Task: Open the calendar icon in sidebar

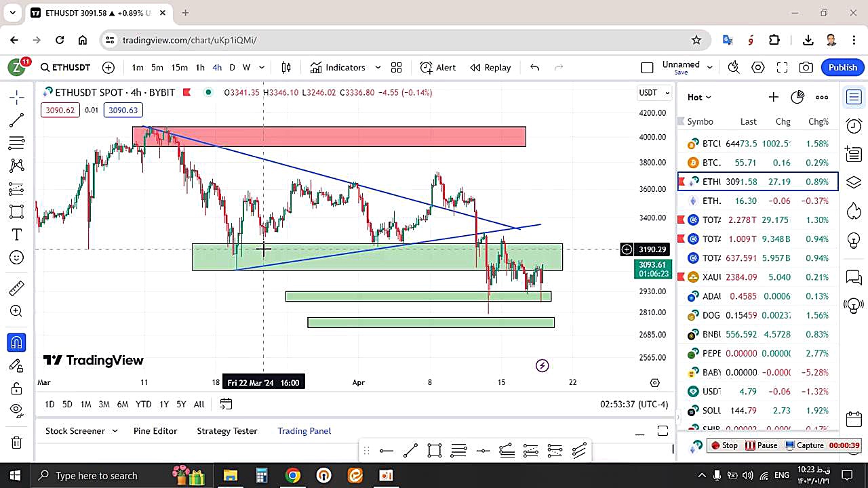Action: coord(854,418)
